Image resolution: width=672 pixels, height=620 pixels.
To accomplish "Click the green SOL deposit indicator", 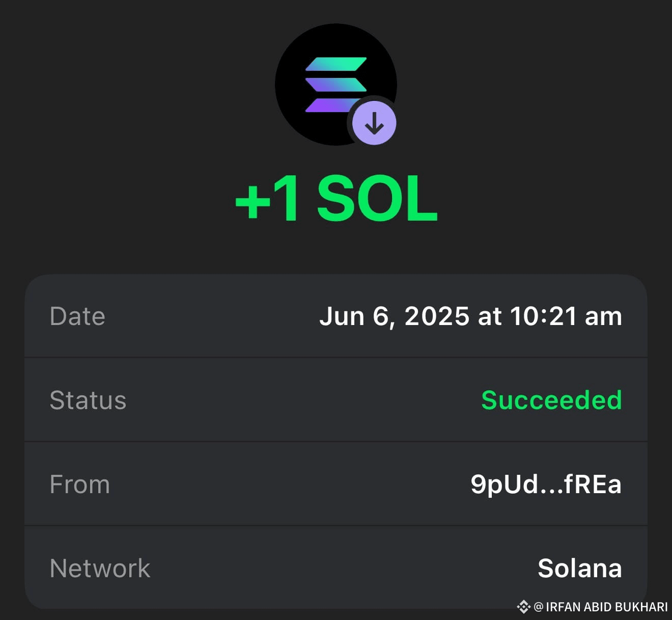I will [x=336, y=200].
